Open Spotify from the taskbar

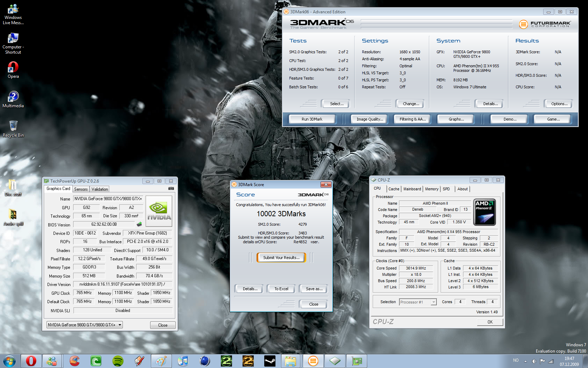pyautogui.click(x=118, y=361)
